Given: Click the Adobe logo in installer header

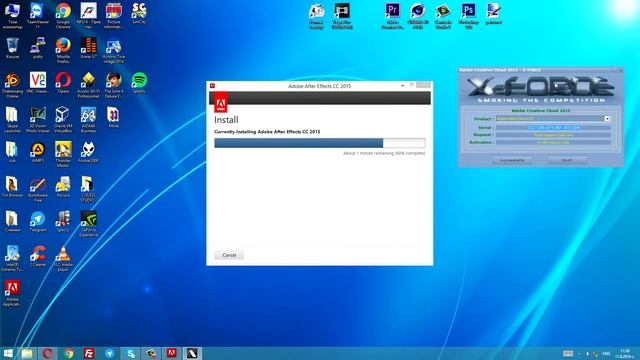Looking at the screenshot, I should (x=221, y=102).
